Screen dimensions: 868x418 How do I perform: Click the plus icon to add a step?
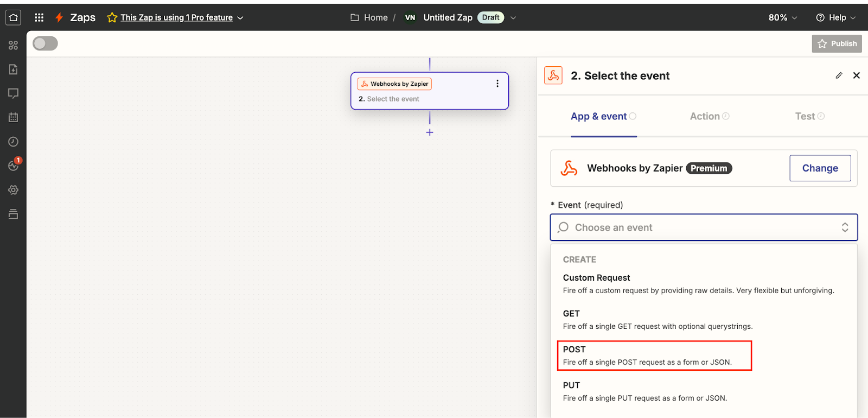click(430, 132)
